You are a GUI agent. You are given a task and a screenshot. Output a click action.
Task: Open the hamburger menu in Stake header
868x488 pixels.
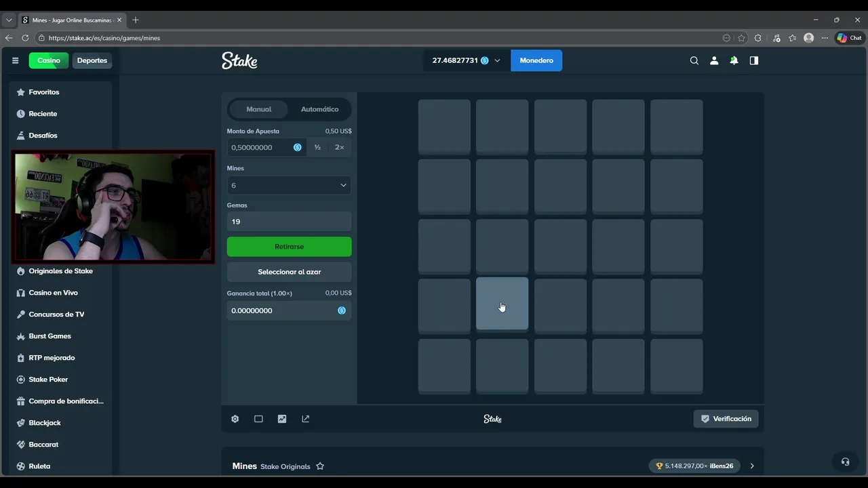pyautogui.click(x=15, y=60)
